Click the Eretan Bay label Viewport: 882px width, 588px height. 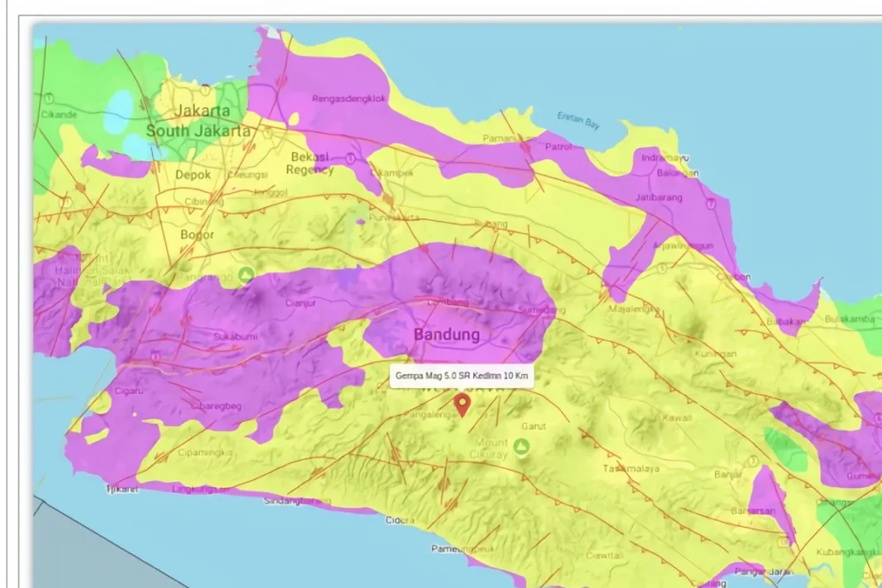(578, 120)
